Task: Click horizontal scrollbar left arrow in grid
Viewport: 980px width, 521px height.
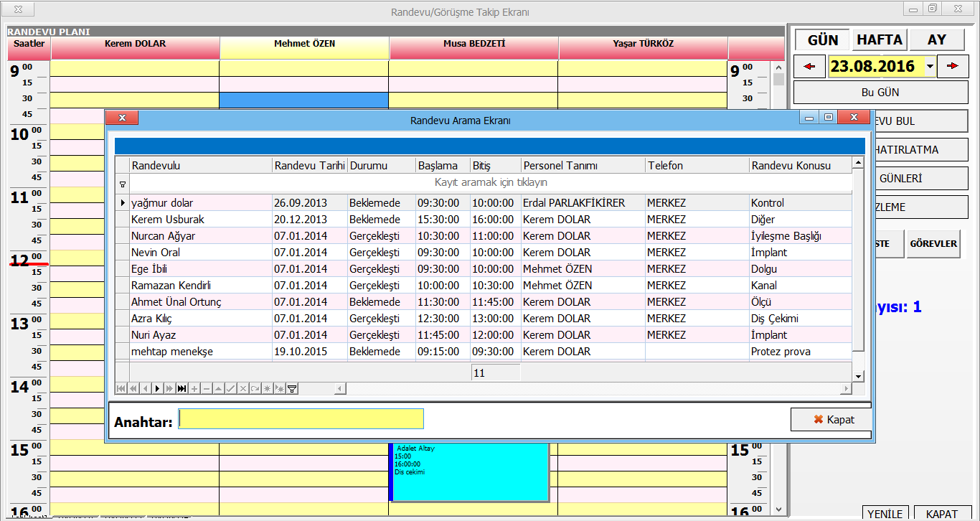Action: [339, 388]
